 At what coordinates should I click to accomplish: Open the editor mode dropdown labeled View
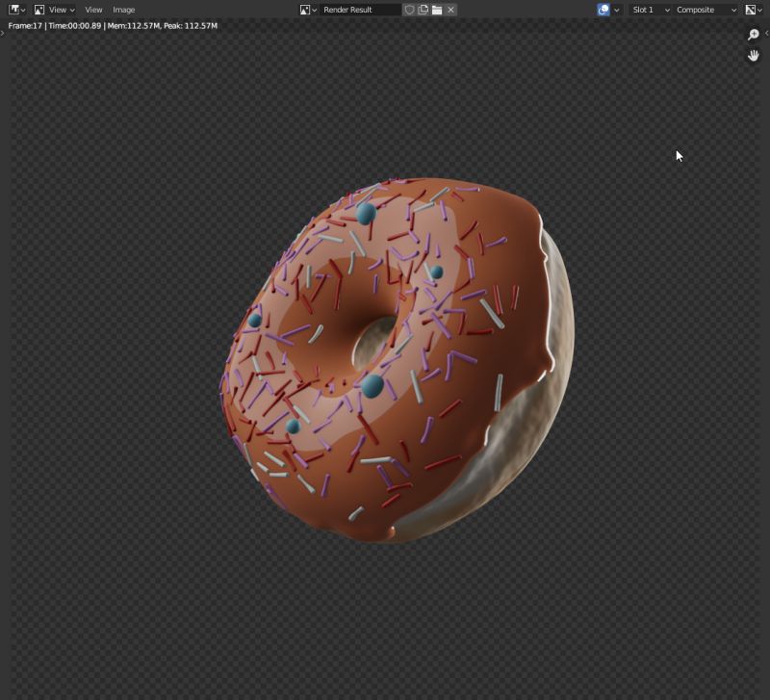pyautogui.click(x=56, y=10)
